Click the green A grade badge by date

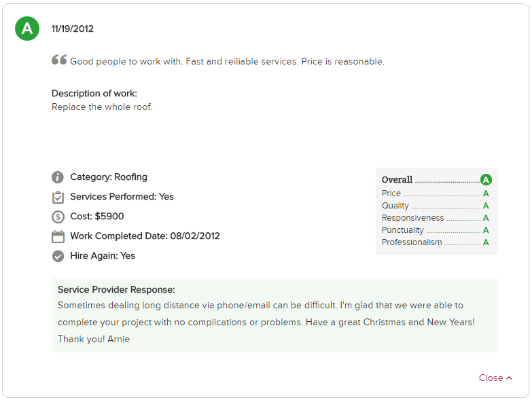[27, 29]
